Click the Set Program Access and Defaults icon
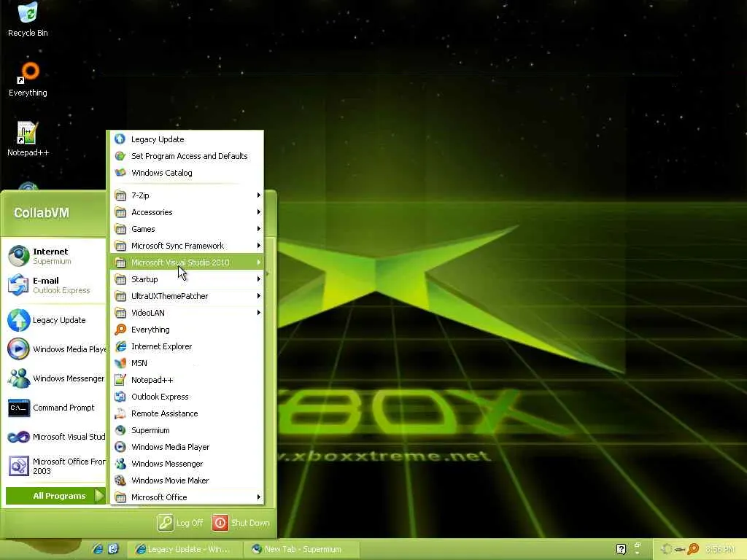Viewport: 747px width, 560px height. point(120,156)
